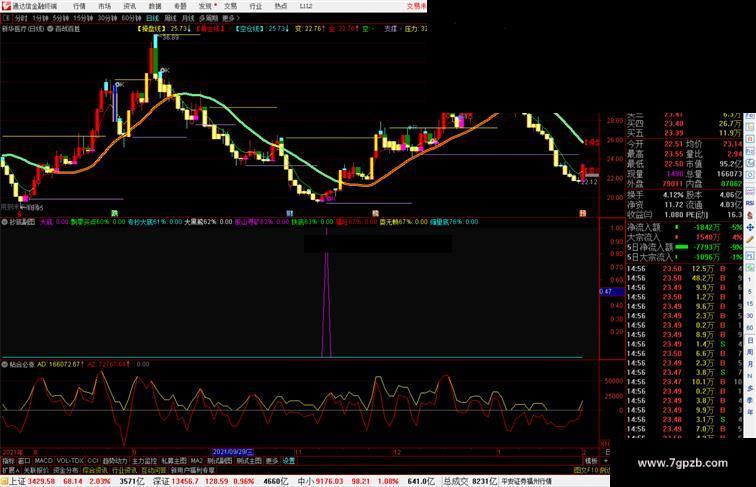Click the 上证 index in the status bar

18,481
